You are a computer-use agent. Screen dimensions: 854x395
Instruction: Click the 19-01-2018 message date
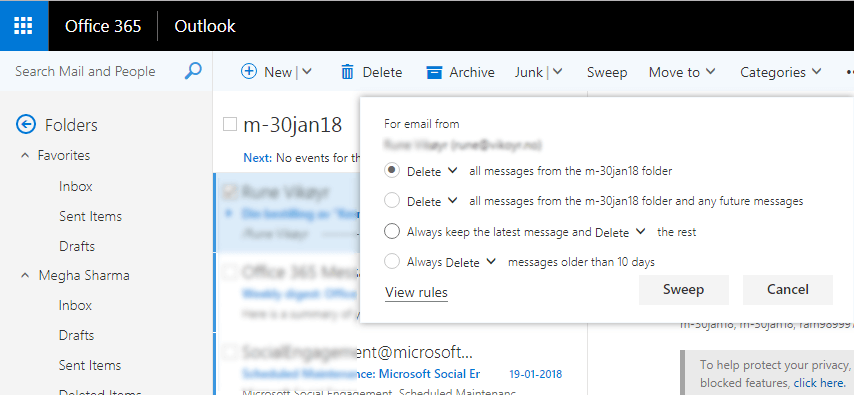click(x=535, y=374)
